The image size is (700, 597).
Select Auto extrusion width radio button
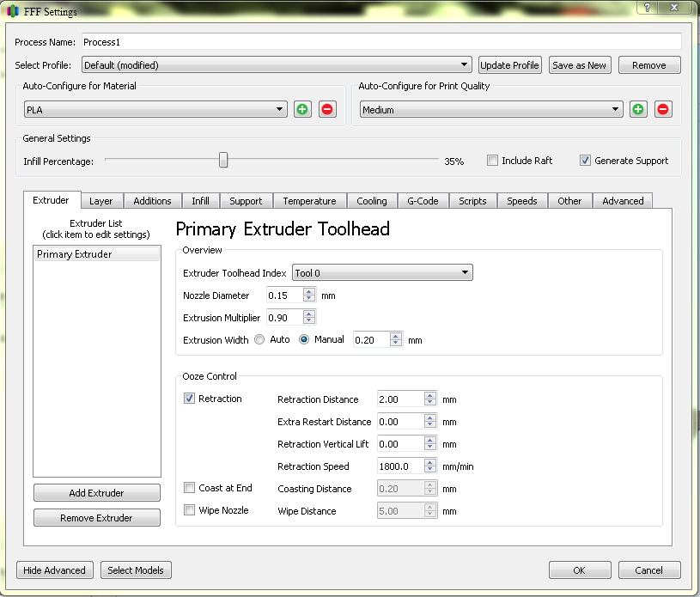pyautogui.click(x=259, y=340)
